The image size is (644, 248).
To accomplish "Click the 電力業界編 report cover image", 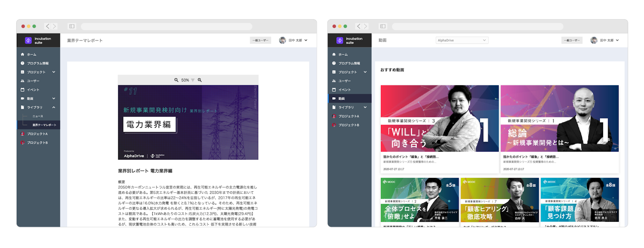I will (188, 122).
